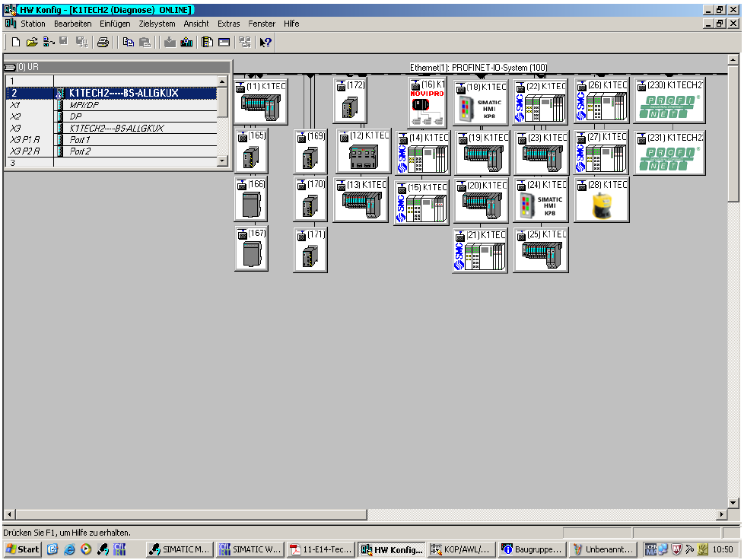Select the SMC device (21)
744x560 pixels.
click(x=480, y=251)
